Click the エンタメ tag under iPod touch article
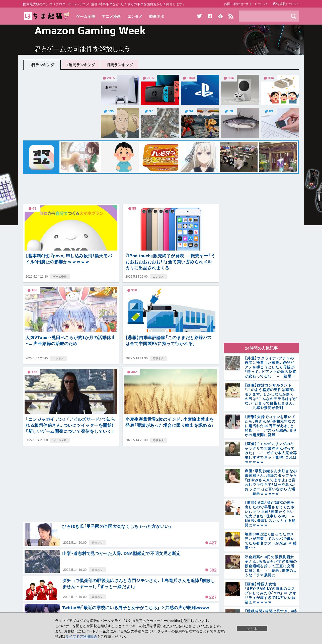This screenshot has height=644, width=322. tap(158, 277)
